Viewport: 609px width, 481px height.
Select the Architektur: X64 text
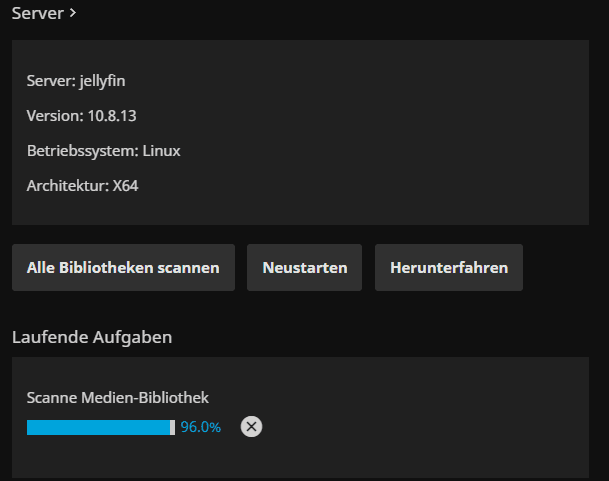(82, 186)
